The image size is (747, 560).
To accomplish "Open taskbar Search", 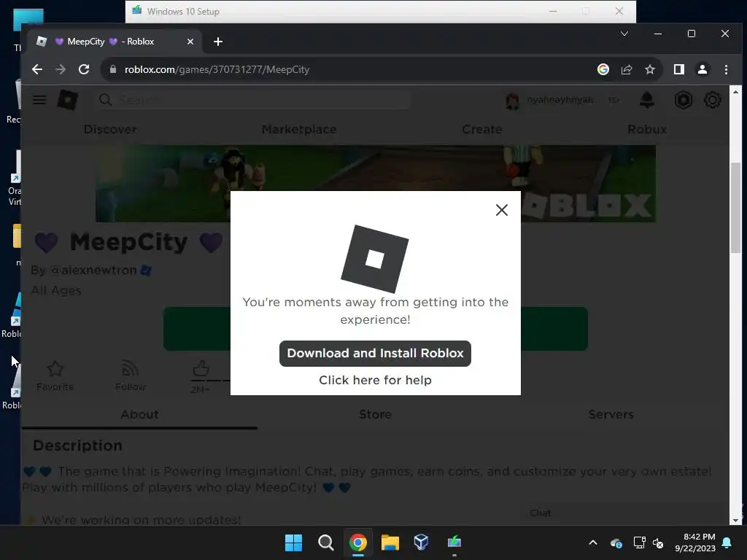I will [326, 542].
